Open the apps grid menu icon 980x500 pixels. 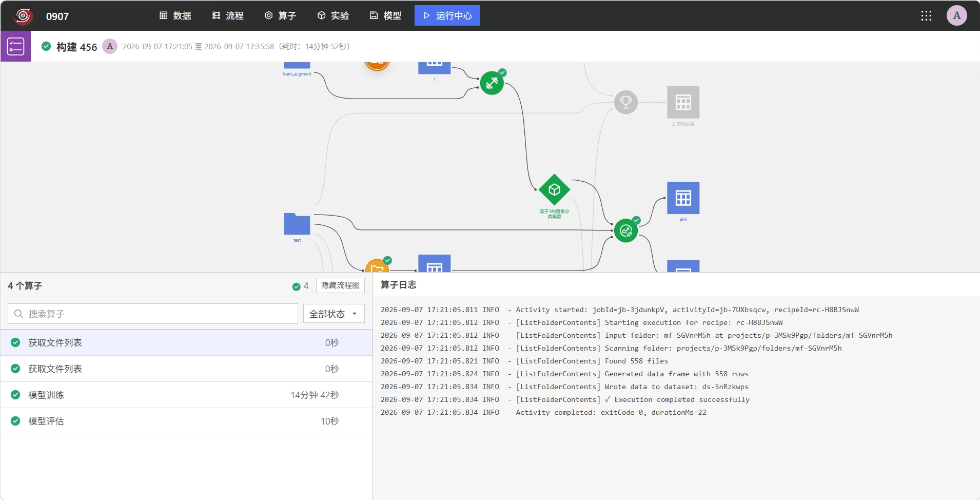pyautogui.click(x=926, y=16)
